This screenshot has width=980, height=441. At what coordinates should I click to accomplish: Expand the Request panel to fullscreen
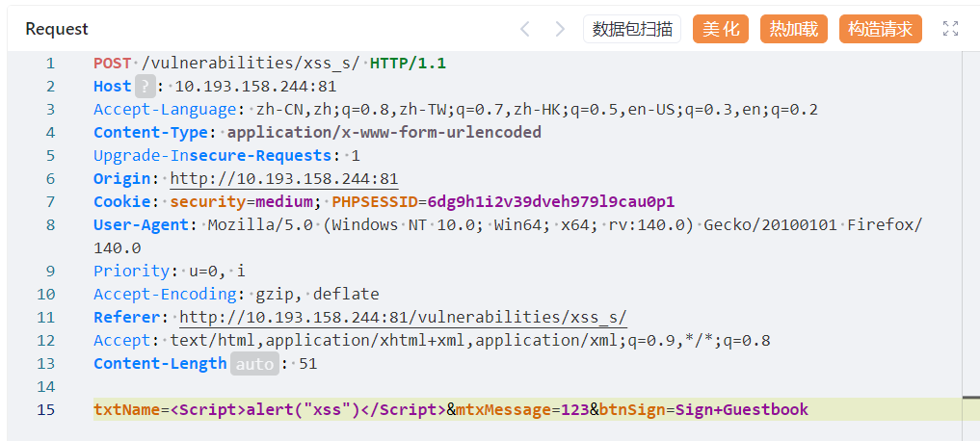950,29
